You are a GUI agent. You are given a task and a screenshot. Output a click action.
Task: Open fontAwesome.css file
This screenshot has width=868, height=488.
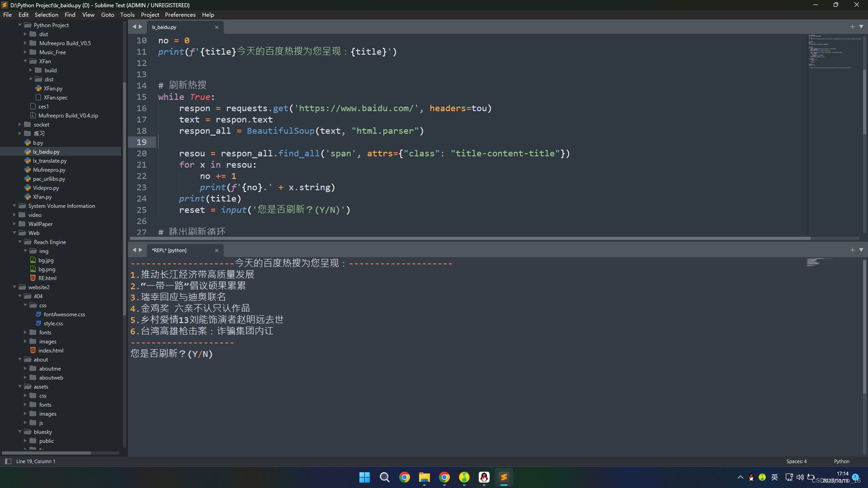pyautogui.click(x=64, y=314)
